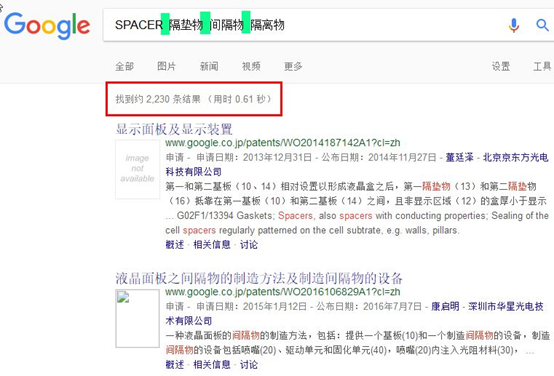The height and width of the screenshot is (376, 554).
Task: Expand the 更多 menu
Action: pos(293,66)
